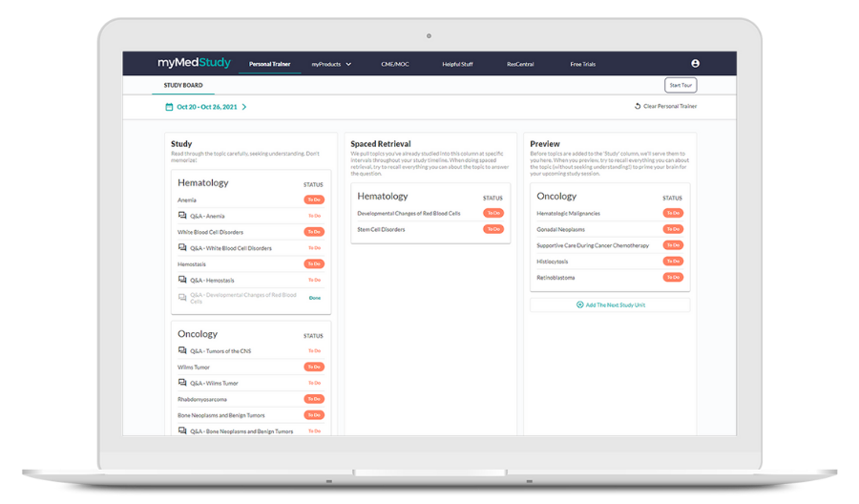The image size is (859, 504).
Task: Click To Do badge for Retinoblastoma
Action: point(673,277)
